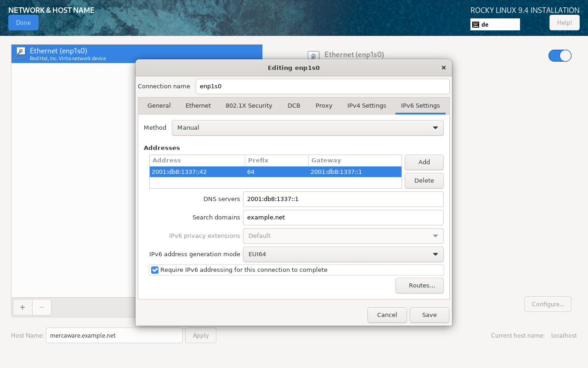
Task: Click the Done button at top left
Action: click(x=23, y=23)
